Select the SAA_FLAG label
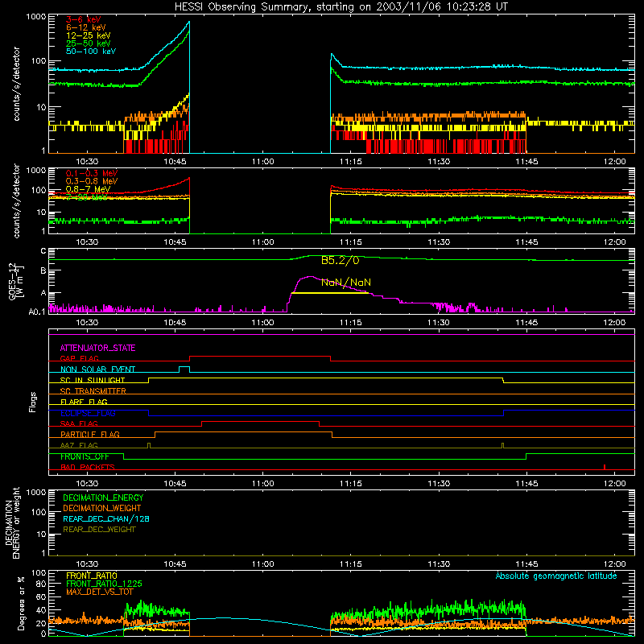This screenshot has width=644, height=644. point(79,423)
